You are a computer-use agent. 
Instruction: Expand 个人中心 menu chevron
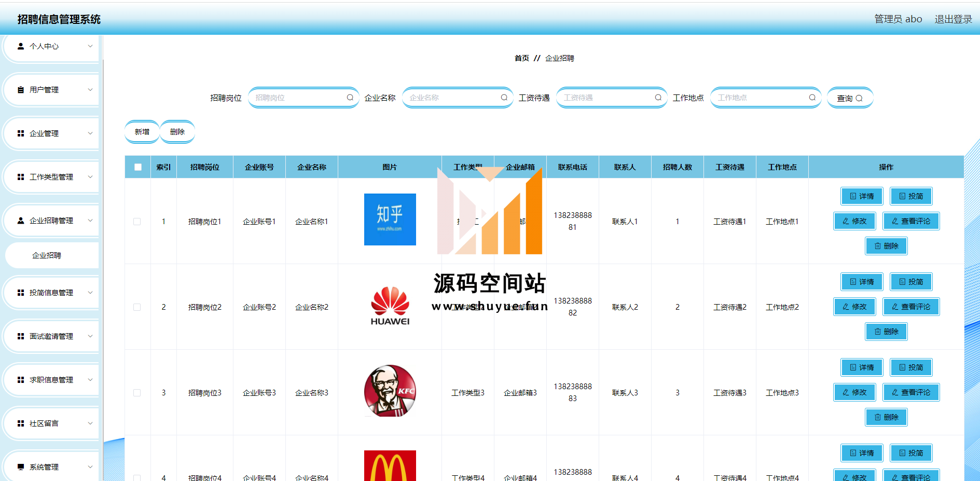(x=90, y=46)
